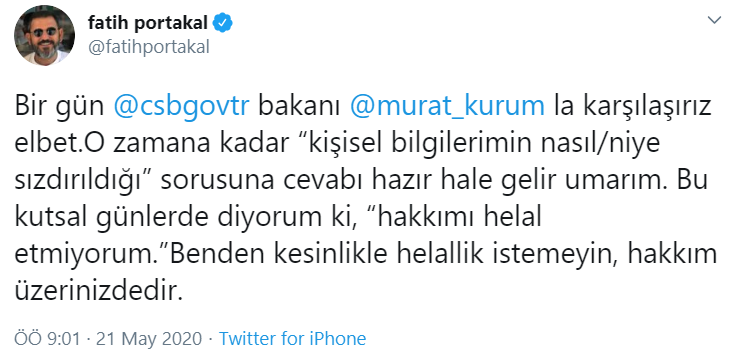
Task: Click the display name fatih portakal
Action: 147,23
